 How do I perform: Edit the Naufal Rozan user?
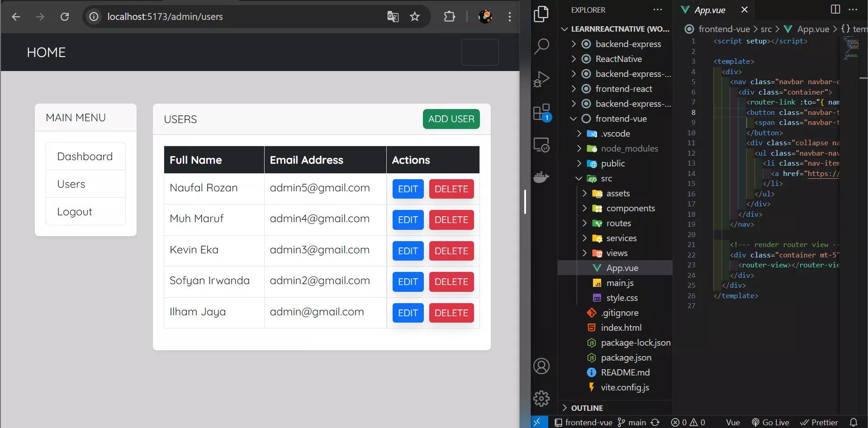click(408, 189)
